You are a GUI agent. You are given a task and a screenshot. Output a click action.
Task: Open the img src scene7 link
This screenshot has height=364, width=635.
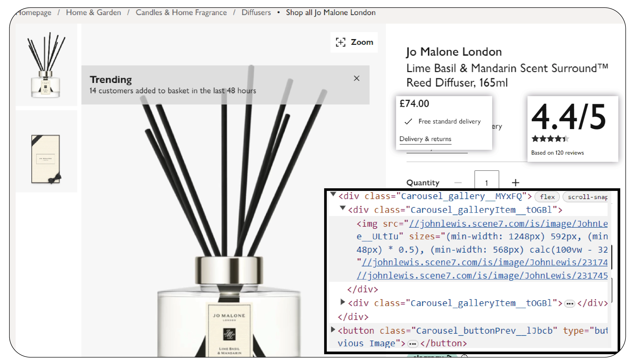pos(508,224)
